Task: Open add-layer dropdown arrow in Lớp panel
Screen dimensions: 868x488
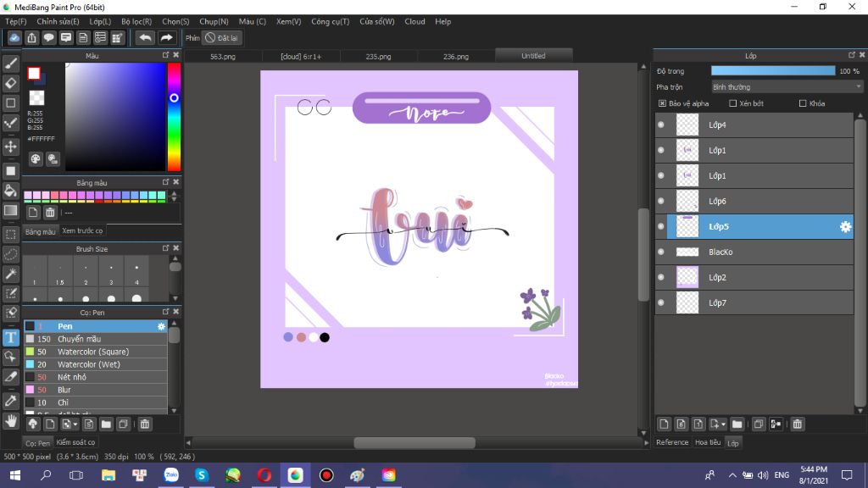Action: click(x=723, y=425)
